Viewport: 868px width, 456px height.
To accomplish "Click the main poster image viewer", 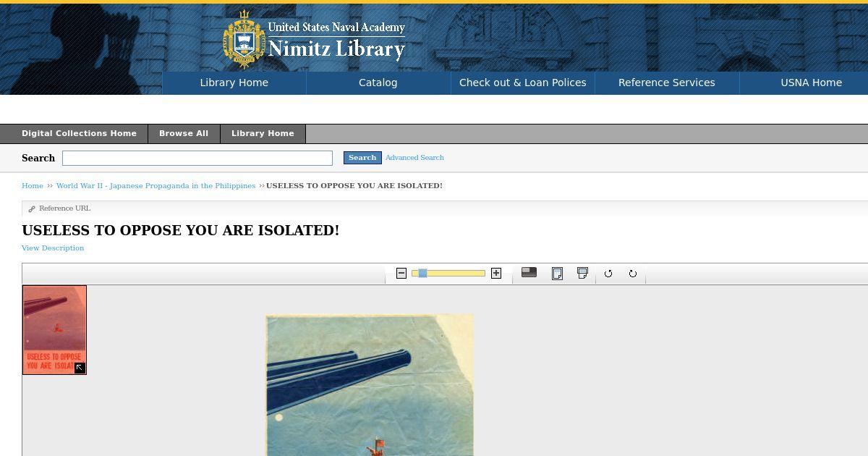I will pyautogui.click(x=370, y=385).
